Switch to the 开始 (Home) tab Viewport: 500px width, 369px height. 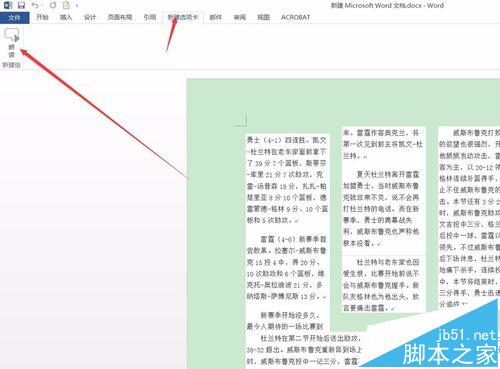tap(42, 17)
